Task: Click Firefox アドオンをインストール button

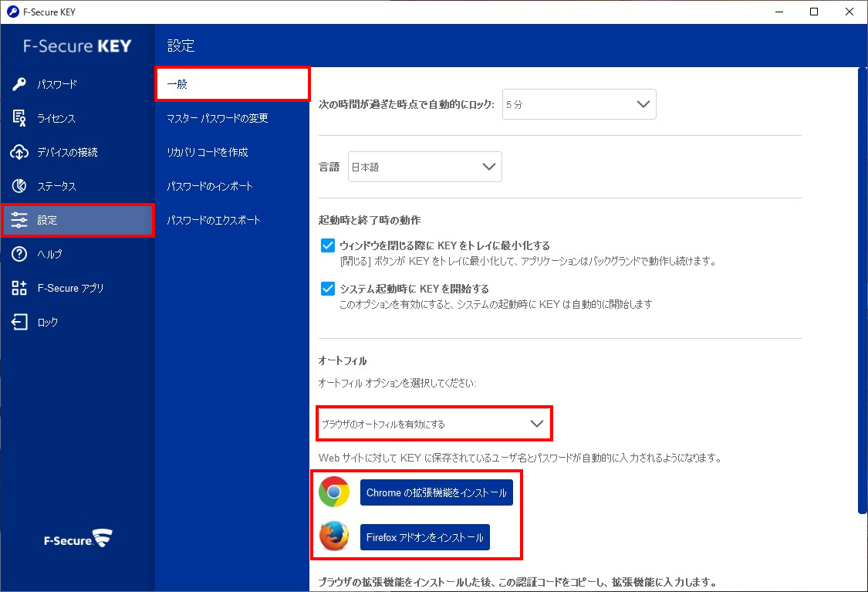Action: click(x=424, y=536)
